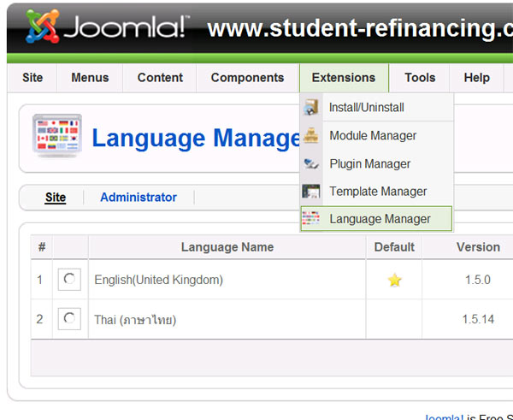Switch to the Site languages tab
The width and height of the screenshot is (513, 420).
[56, 198]
